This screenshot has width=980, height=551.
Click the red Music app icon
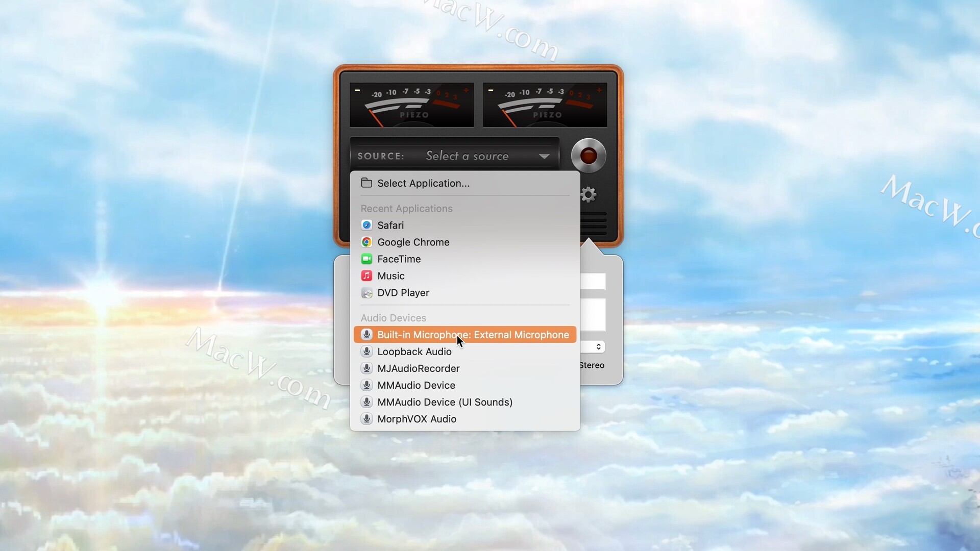366,275
